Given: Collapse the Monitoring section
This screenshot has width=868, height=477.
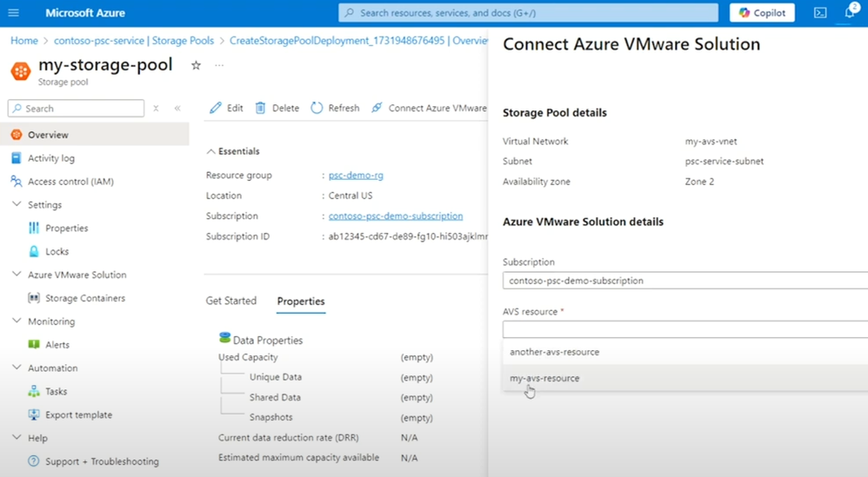Looking at the screenshot, I should pos(17,321).
